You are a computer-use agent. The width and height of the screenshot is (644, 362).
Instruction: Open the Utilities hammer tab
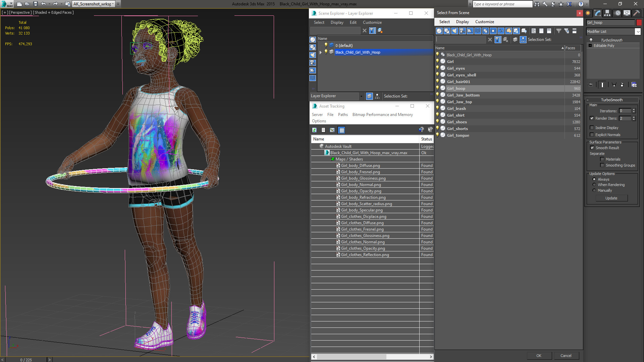(636, 13)
